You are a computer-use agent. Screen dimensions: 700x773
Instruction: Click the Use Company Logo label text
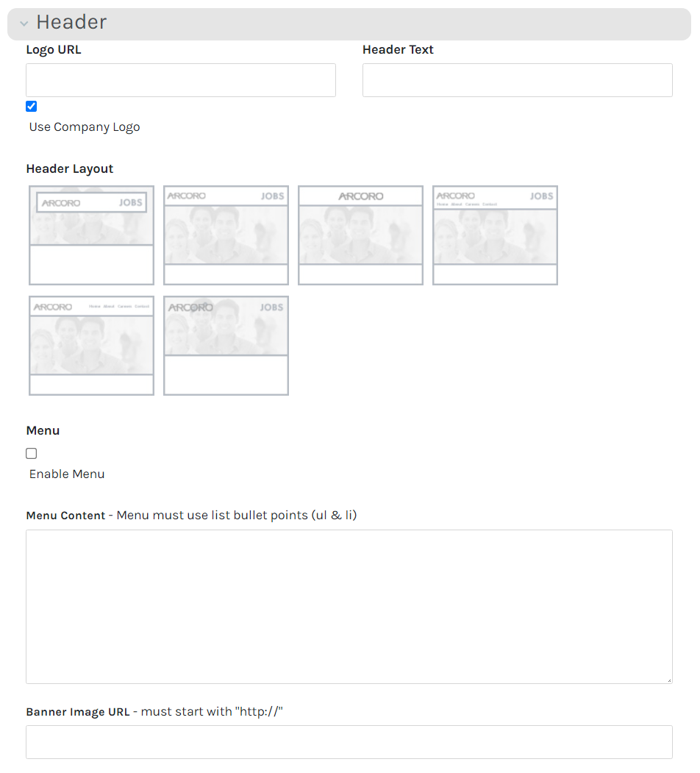(85, 127)
